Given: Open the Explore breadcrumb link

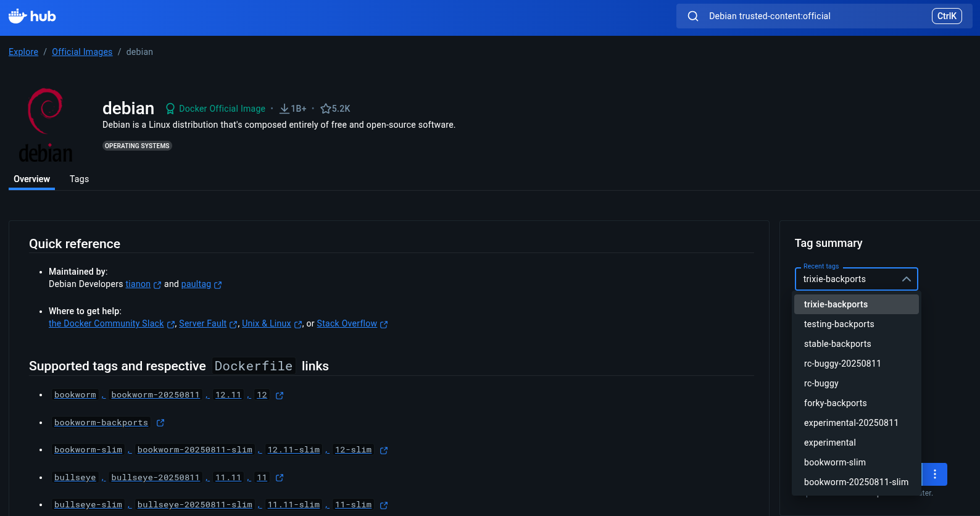Looking at the screenshot, I should click(x=23, y=52).
